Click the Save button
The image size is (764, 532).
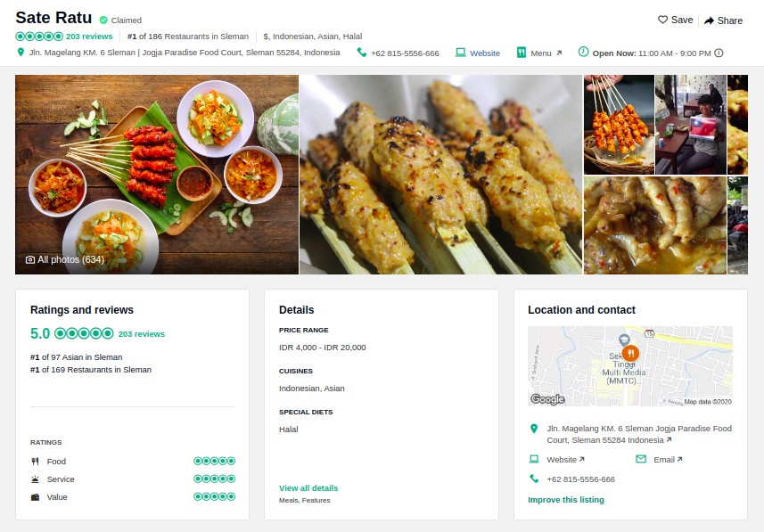676,20
